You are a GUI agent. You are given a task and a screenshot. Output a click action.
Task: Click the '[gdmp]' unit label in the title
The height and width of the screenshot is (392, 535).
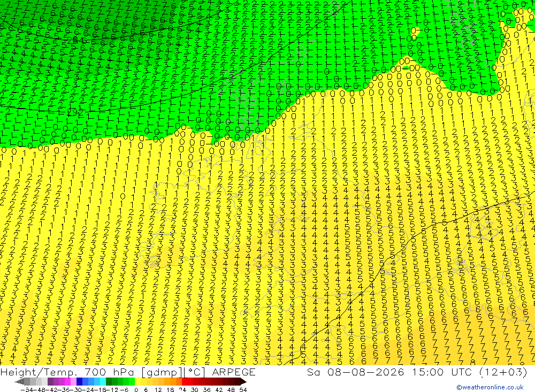point(162,372)
